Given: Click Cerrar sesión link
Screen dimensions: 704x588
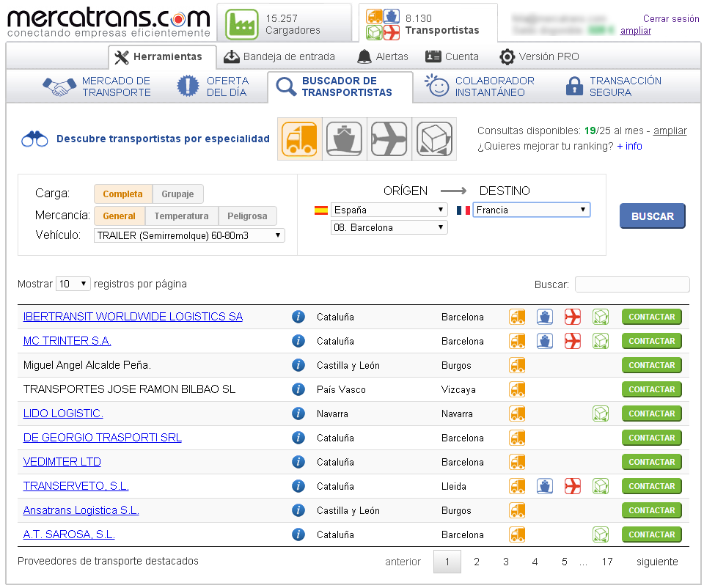Looking at the screenshot, I should point(671,18).
